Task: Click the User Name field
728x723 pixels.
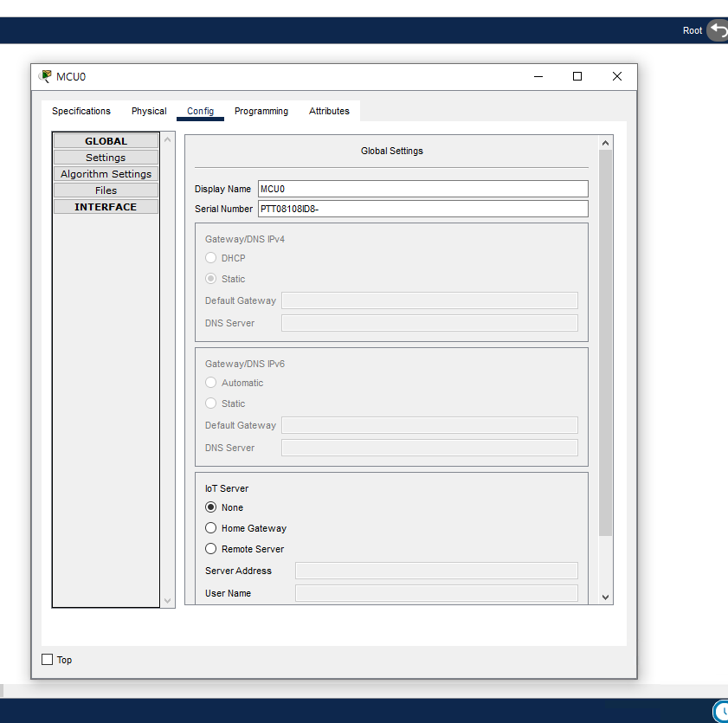Action: pos(436,593)
